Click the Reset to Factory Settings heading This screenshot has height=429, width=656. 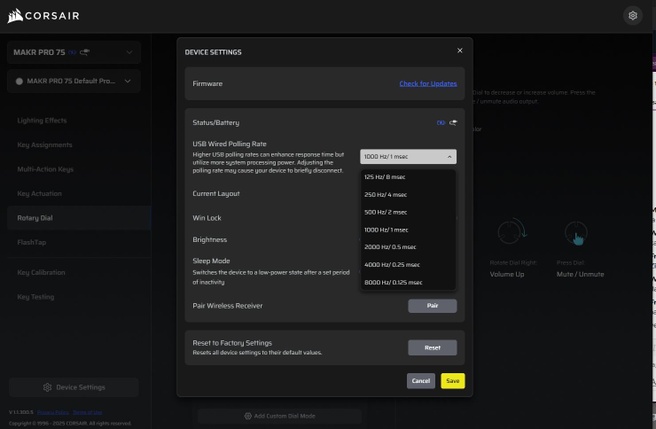(x=232, y=343)
